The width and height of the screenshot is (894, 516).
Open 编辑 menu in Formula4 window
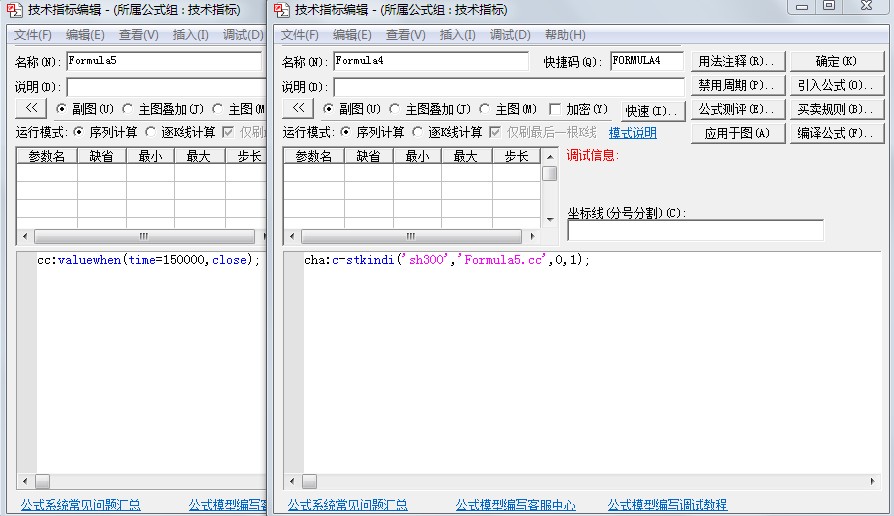click(x=352, y=35)
